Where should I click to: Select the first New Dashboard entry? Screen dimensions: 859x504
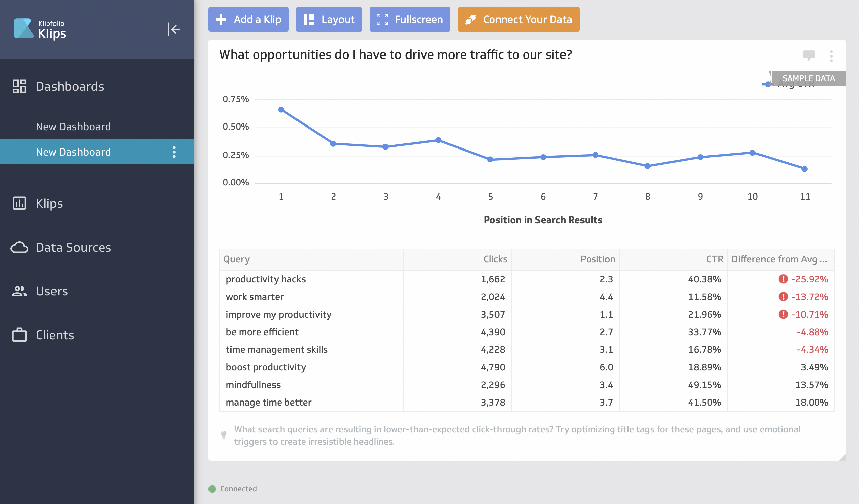[73, 127]
